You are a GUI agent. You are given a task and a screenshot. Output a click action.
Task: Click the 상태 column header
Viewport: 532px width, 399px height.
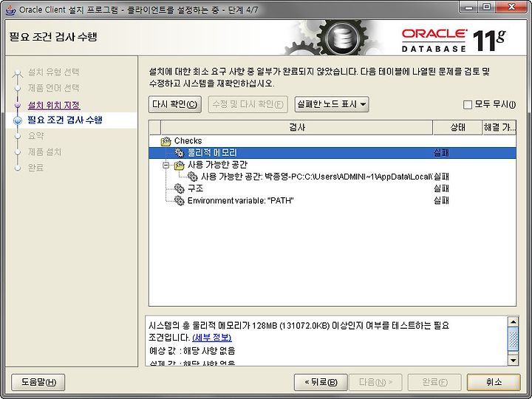[x=457, y=128]
